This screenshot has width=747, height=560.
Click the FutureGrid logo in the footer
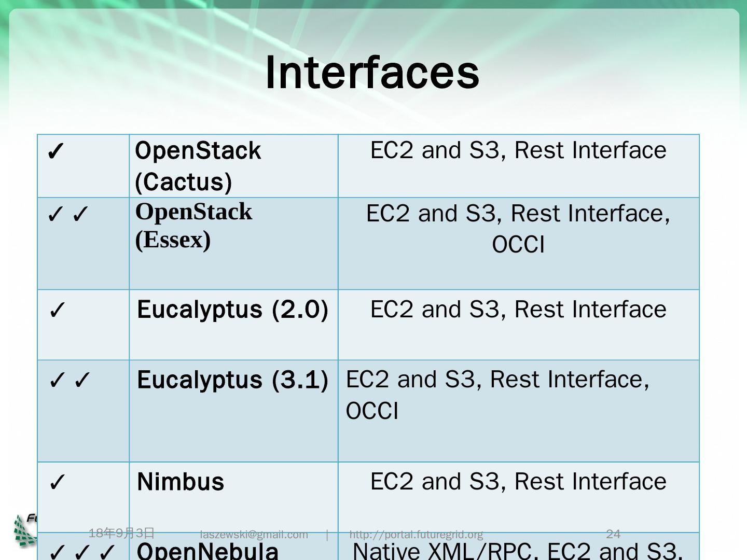[25, 530]
